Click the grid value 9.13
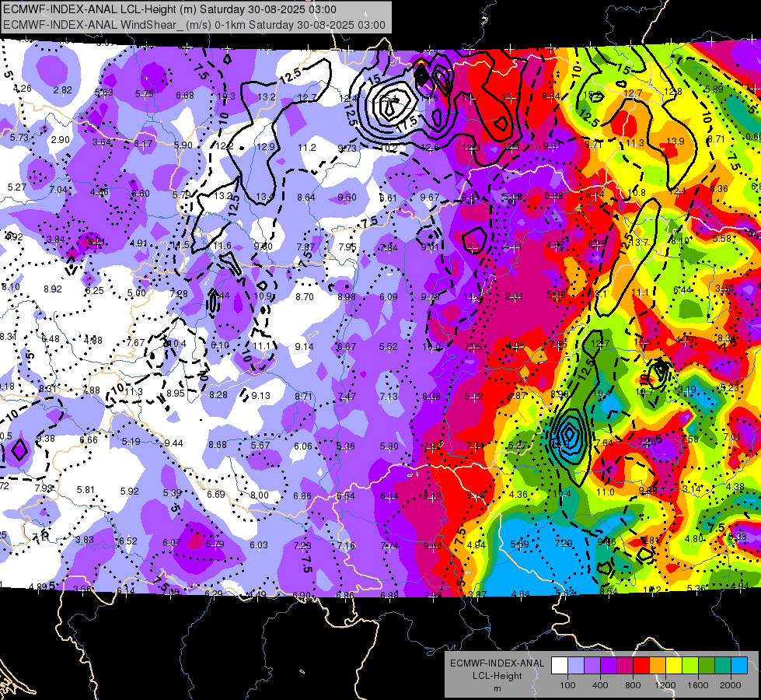 coord(260,395)
